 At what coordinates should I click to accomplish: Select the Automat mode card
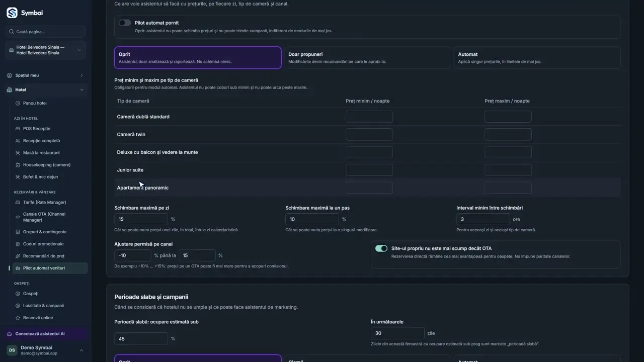(x=537, y=58)
